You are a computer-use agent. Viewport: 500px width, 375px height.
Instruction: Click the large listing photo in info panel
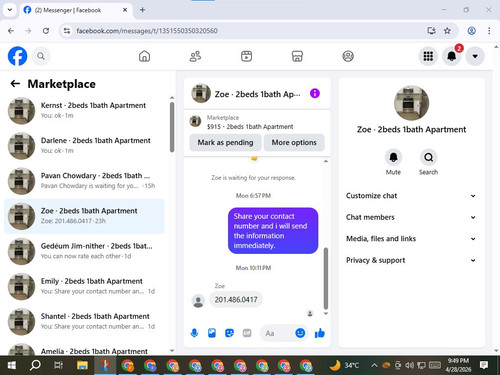[411, 103]
